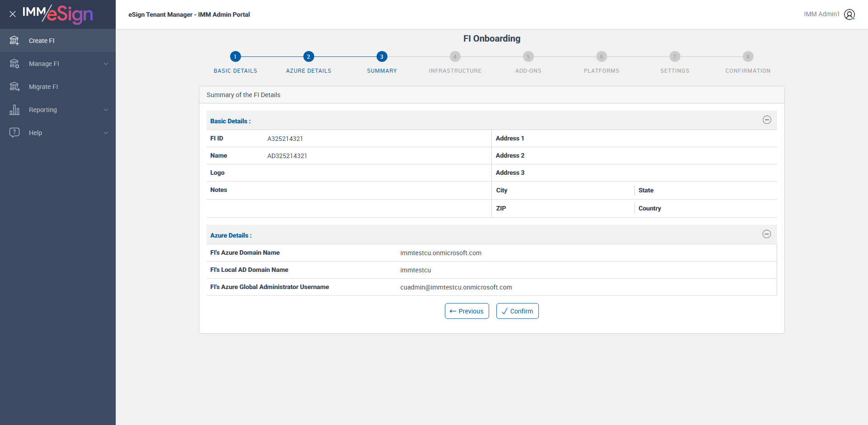Click the FI Onboarding page heading
Screen dimensions: 868x425
(492, 38)
